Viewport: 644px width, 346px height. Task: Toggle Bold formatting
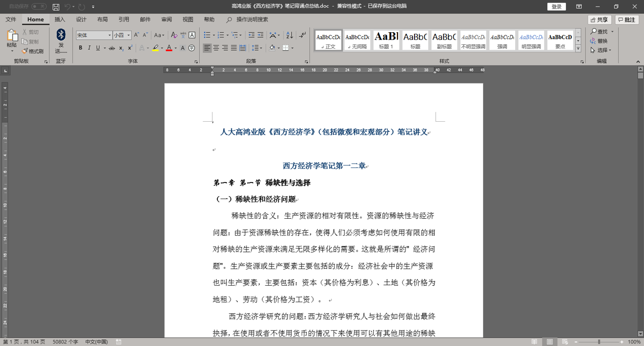(80, 48)
